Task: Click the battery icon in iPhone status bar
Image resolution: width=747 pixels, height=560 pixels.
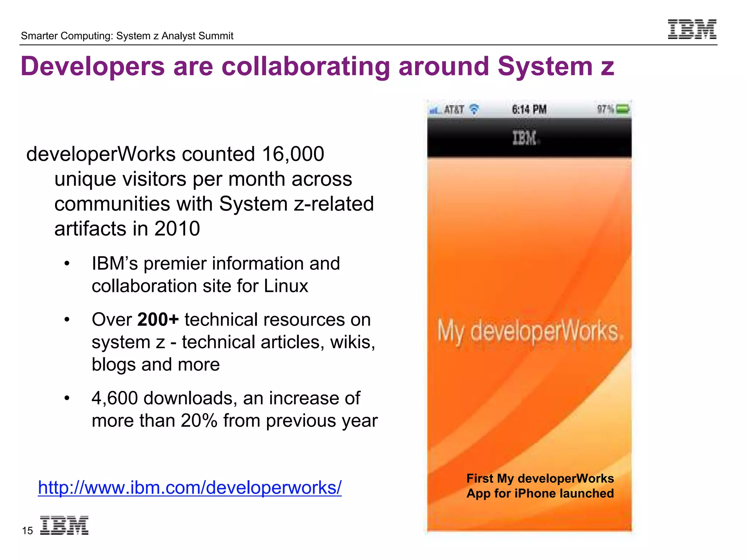Action: click(623, 109)
